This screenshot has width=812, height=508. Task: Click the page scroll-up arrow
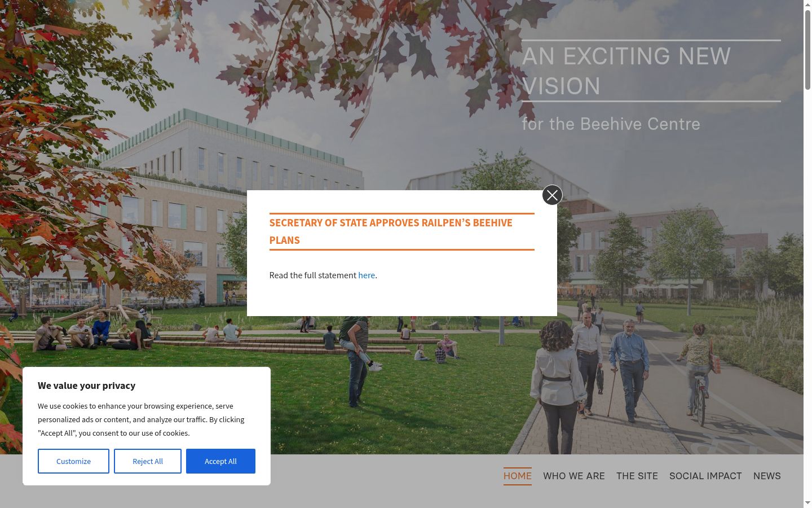807,5
